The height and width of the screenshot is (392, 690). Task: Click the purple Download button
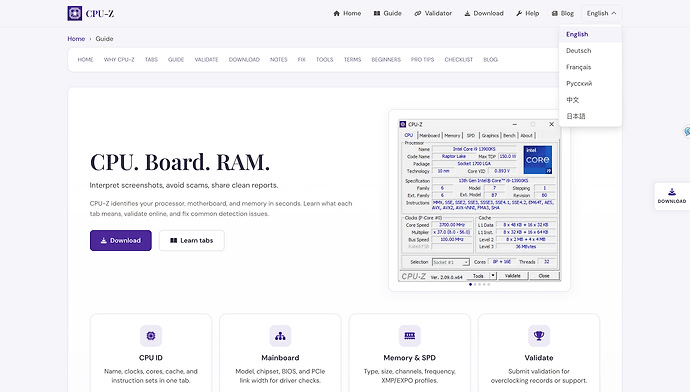(x=121, y=241)
